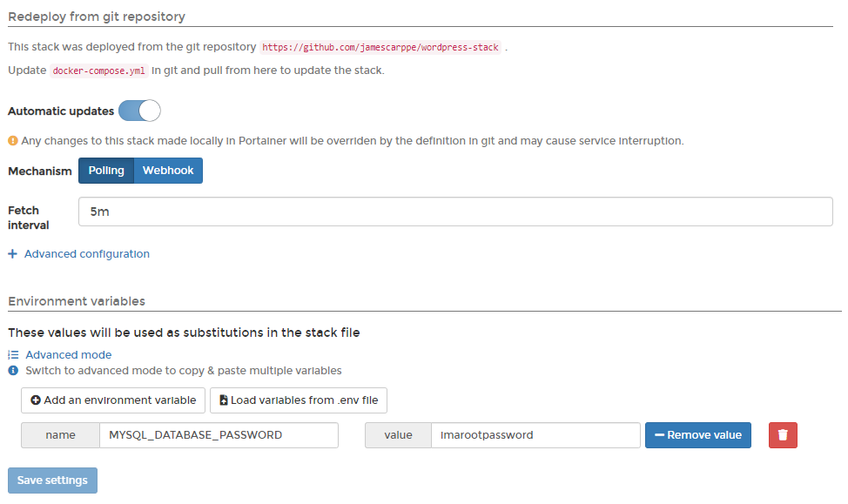Open the wordpress-stack GitHub repository URL
The height and width of the screenshot is (504, 848).
pos(380,48)
